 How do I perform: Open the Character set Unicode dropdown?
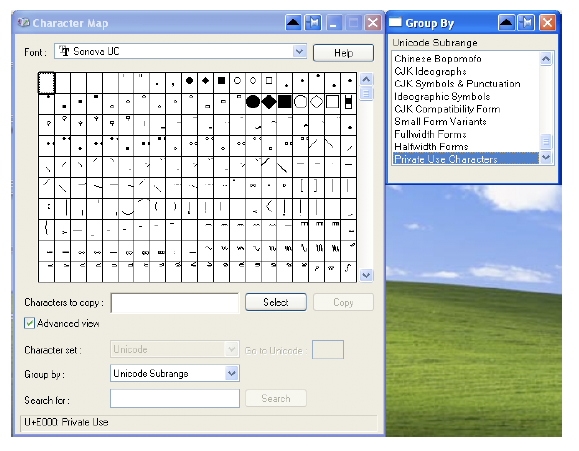[232, 349]
